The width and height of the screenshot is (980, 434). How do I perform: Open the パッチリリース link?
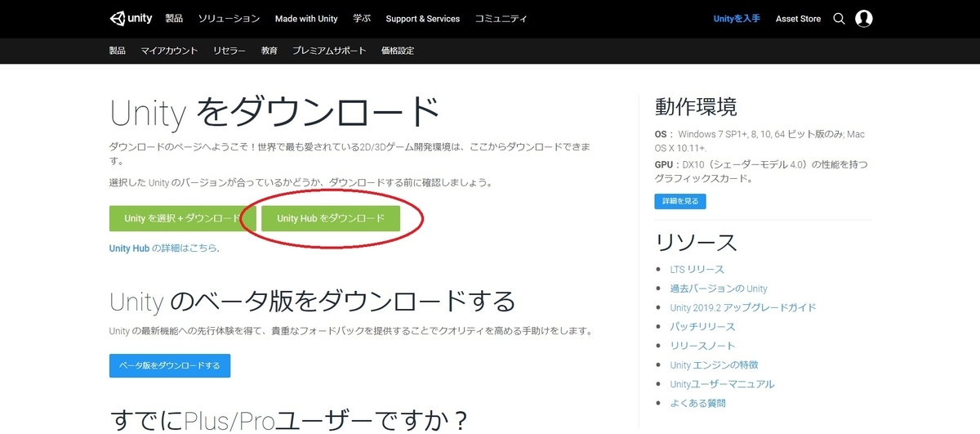point(702,326)
